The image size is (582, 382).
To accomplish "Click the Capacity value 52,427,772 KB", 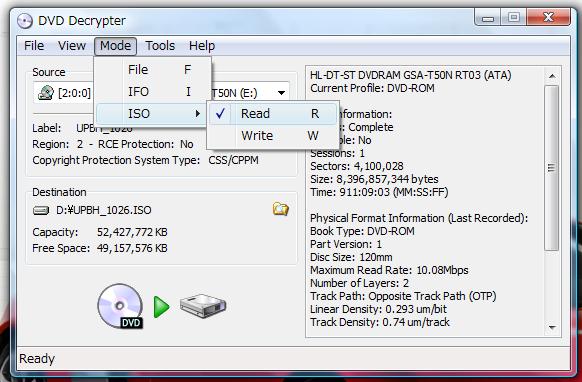I will coord(132,232).
